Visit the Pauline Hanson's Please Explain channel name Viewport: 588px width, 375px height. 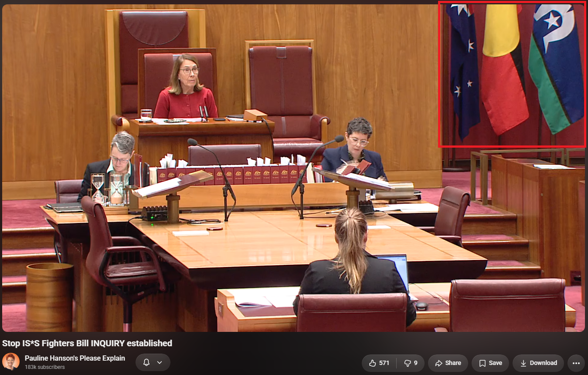[x=75, y=358]
